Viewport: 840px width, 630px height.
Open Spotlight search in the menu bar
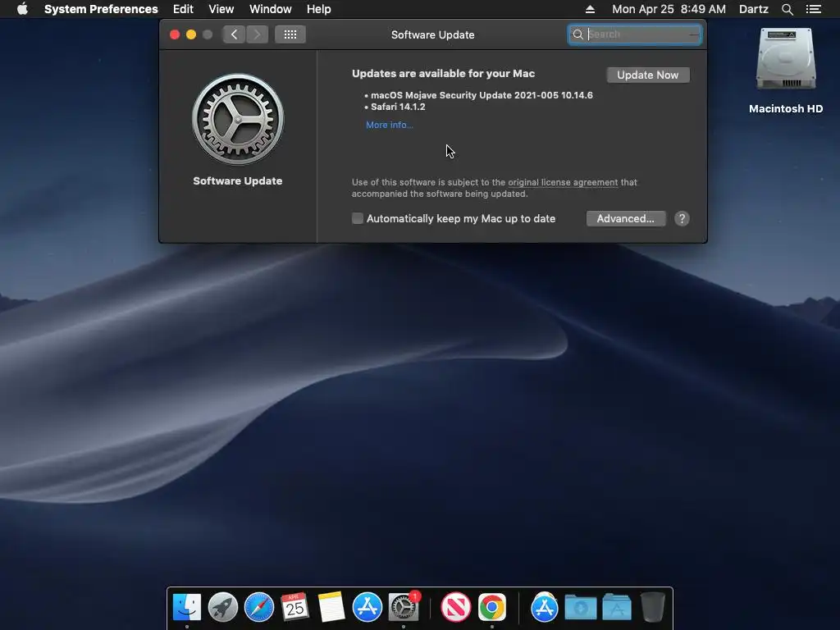[x=787, y=9]
